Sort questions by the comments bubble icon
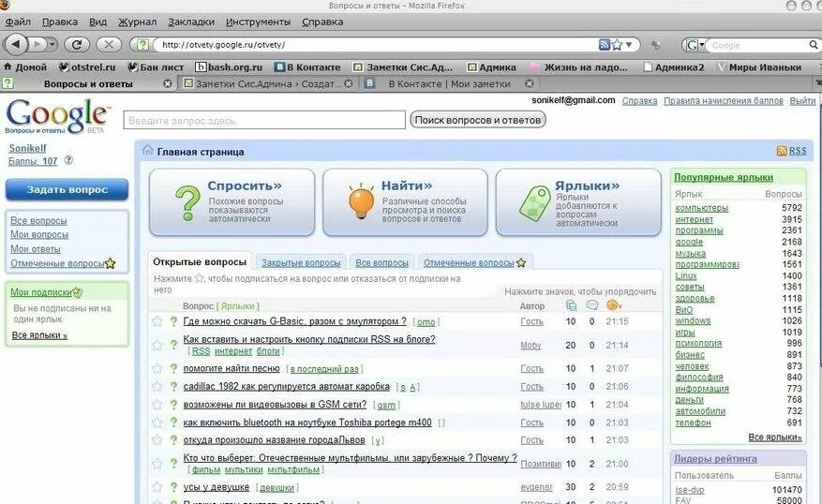Image resolution: width=822 pixels, height=504 pixels. 591,305
